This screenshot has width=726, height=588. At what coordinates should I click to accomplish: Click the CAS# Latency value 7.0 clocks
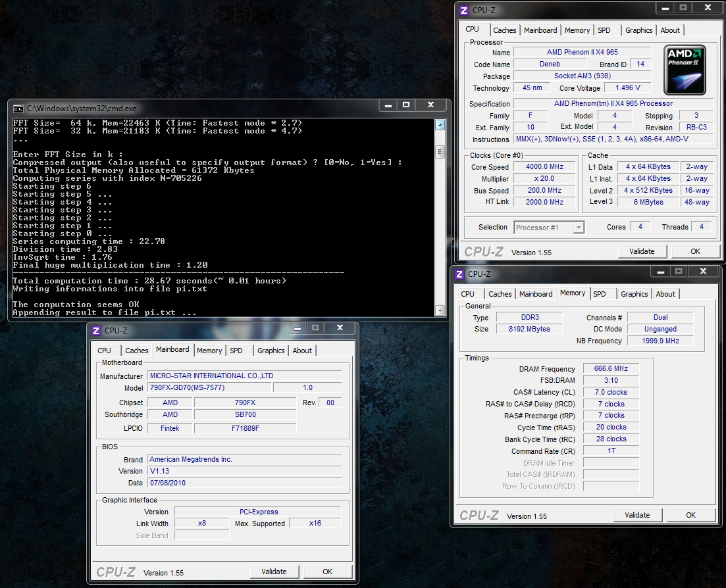(611, 392)
